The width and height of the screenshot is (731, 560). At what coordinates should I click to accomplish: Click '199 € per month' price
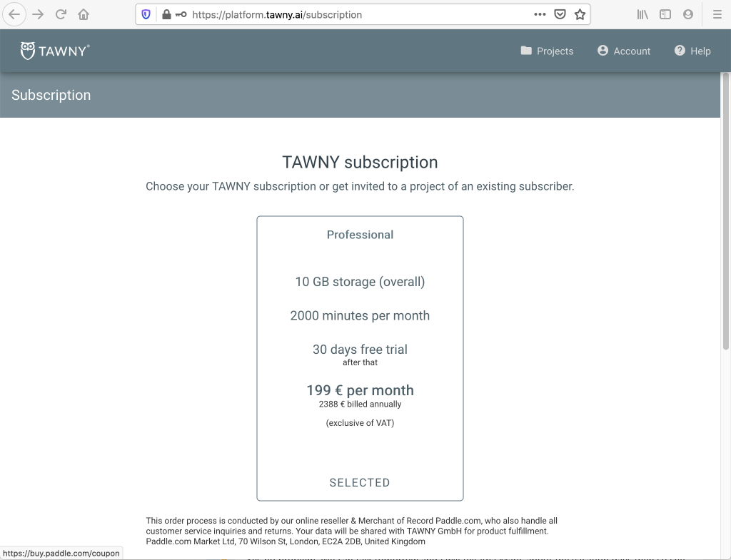click(360, 390)
